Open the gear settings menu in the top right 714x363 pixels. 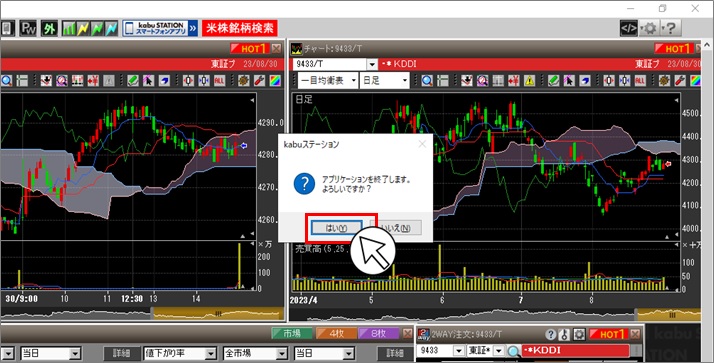click(x=650, y=29)
